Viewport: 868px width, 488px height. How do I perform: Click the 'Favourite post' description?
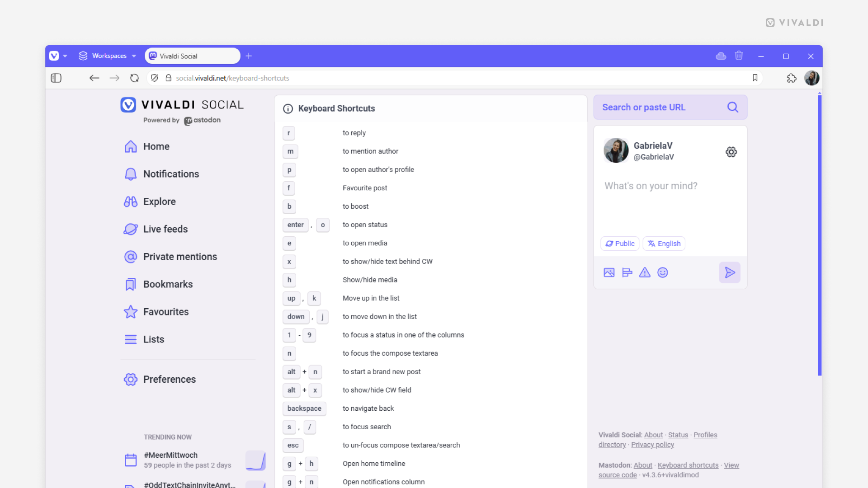point(365,188)
